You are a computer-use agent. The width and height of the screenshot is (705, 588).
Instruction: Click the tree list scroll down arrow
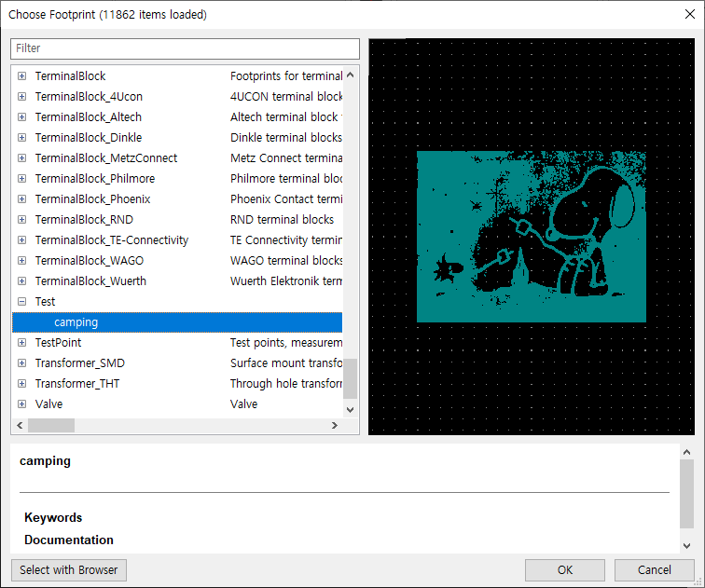point(351,410)
